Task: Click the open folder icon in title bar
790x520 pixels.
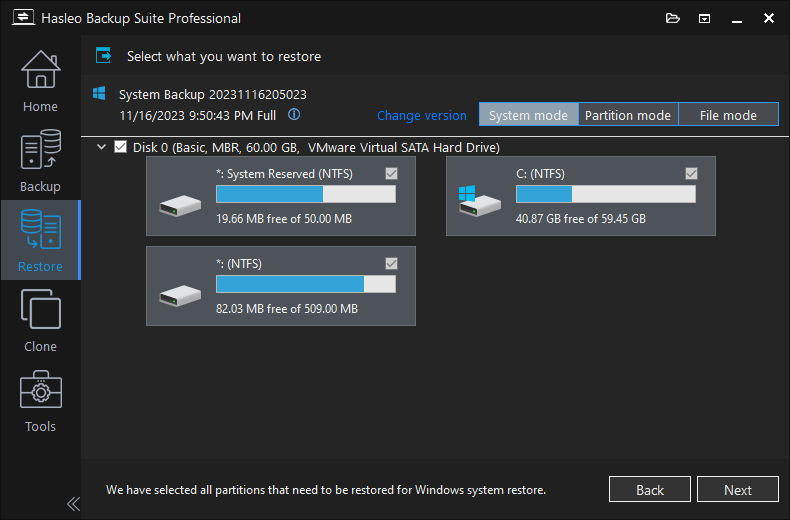Action: click(673, 19)
